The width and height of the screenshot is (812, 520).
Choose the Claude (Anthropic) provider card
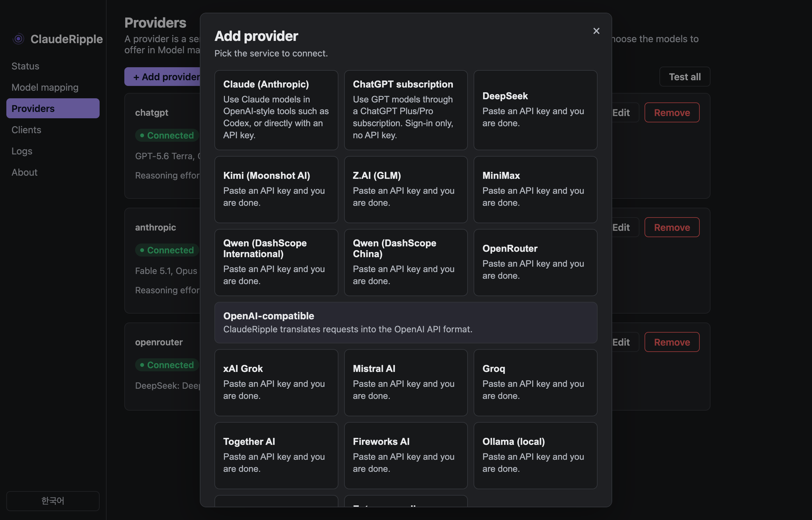276,110
